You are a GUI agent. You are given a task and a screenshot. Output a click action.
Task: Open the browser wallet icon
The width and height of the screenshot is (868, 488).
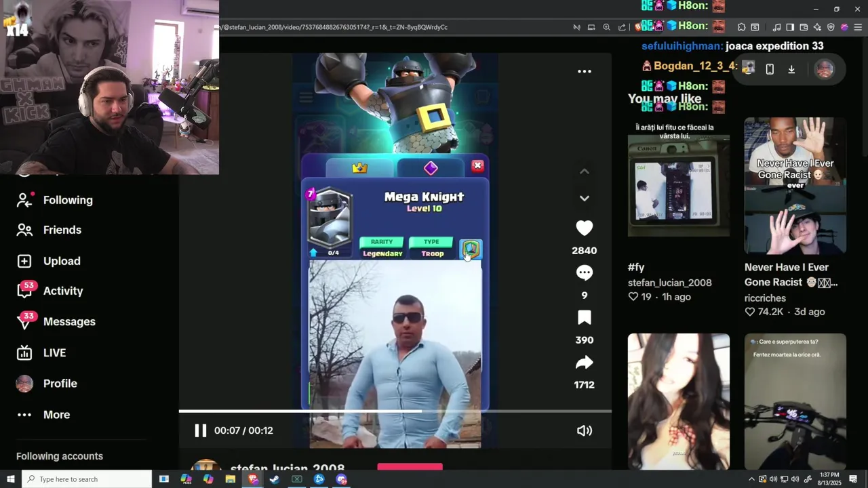click(x=804, y=27)
